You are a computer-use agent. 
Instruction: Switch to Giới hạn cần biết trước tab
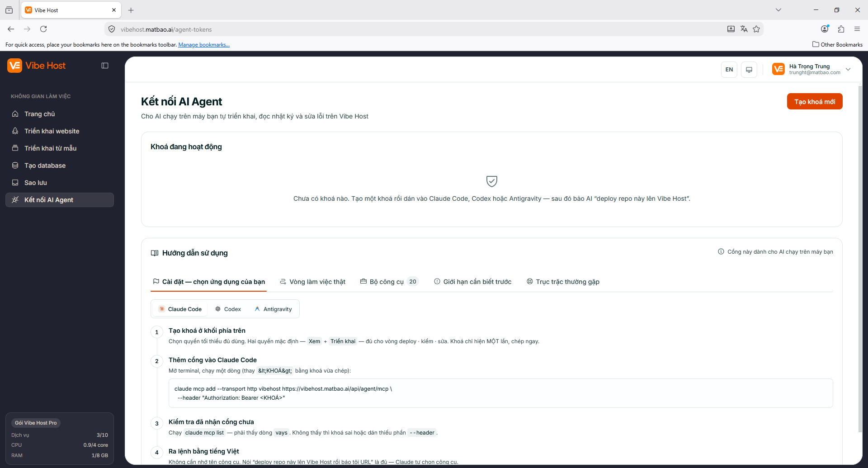[473, 282]
